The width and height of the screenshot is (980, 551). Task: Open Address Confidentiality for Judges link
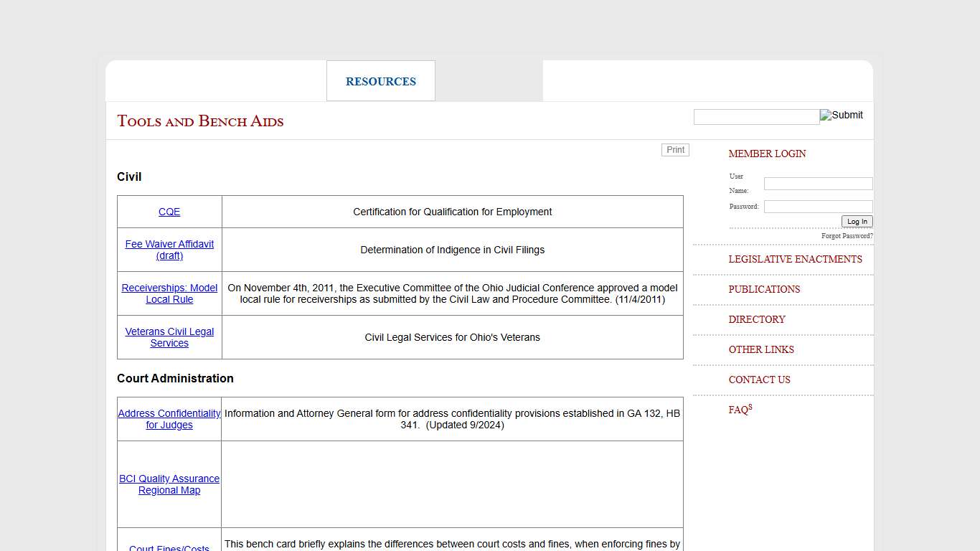click(x=169, y=419)
